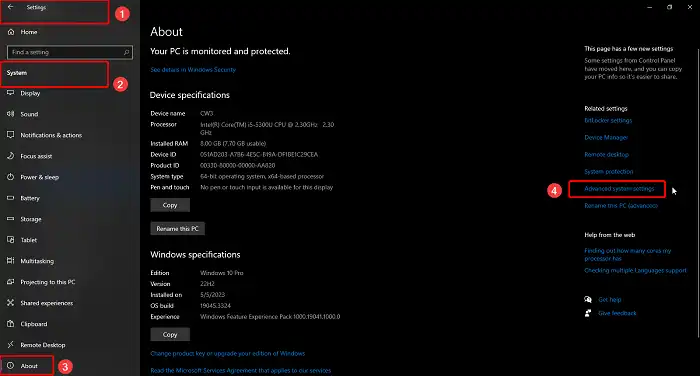Viewport: 700px width, 376px height.
Task: Open Rename this PC (advanced) link
Action: tap(621, 206)
